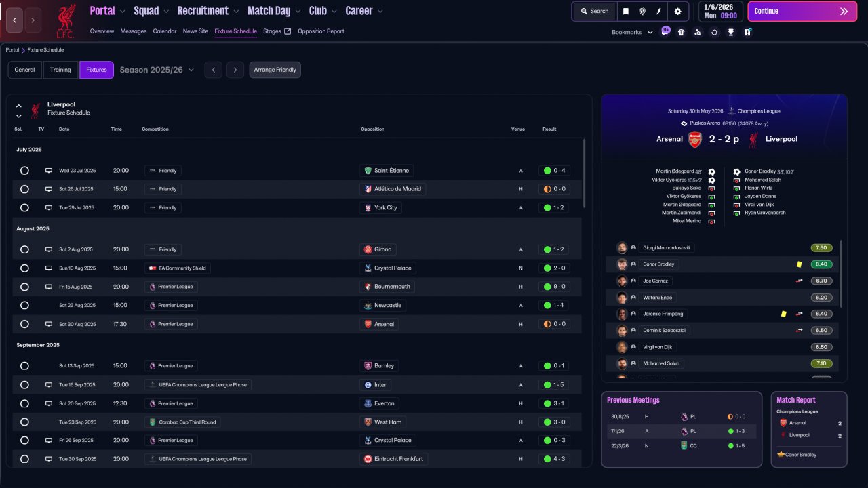The height and width of the screenshot is (488, 868).
Task: Open the settings gear icon
Action: pos(677,12)
